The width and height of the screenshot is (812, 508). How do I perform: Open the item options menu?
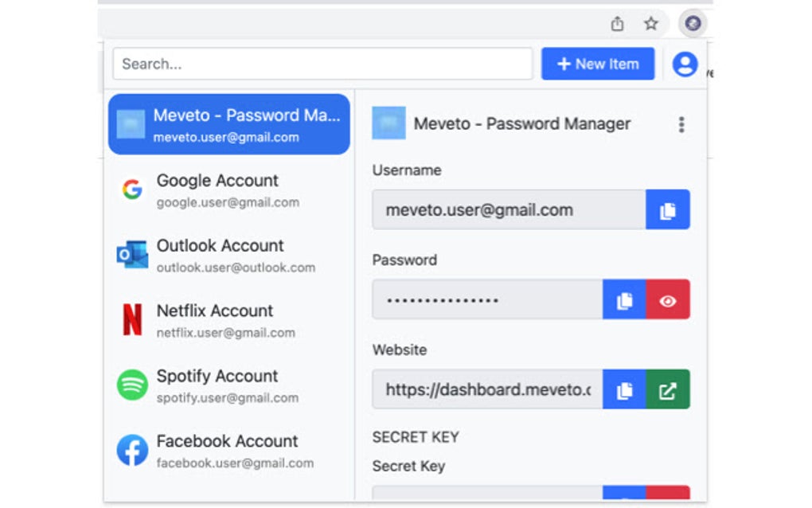coord(681,124)
